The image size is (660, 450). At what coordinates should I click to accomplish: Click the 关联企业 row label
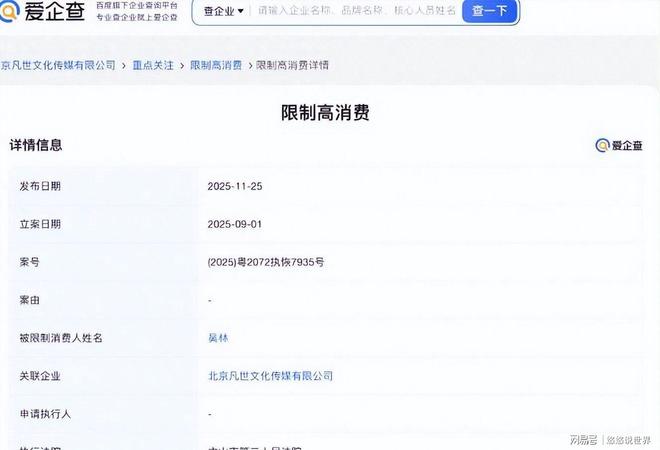(x=40, y=375)
